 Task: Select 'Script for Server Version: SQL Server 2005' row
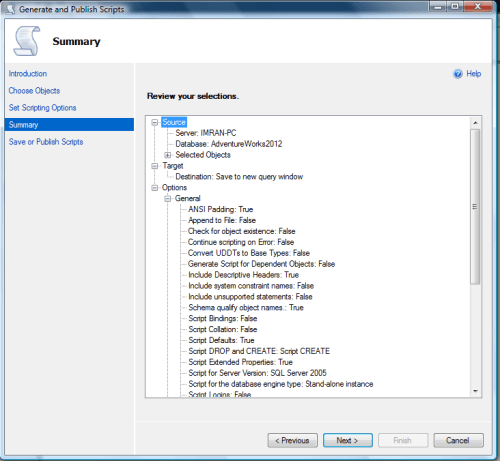pyautogui.click(x=257, y=373)
